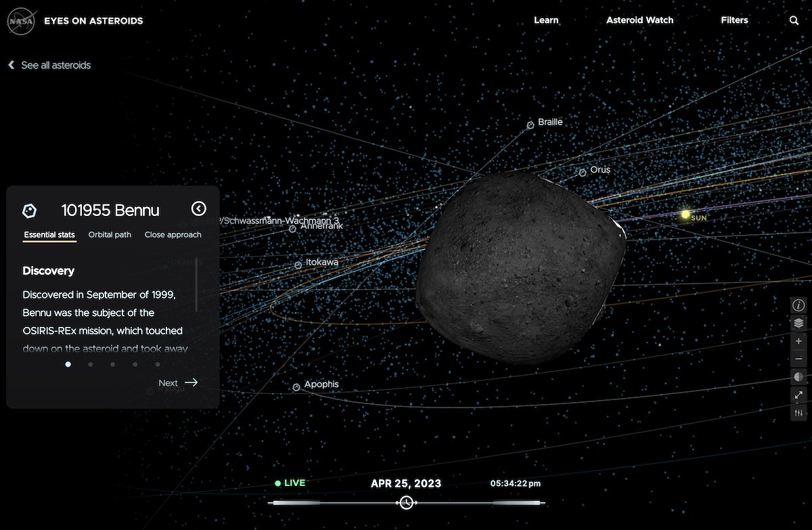
Task: Select the second carousel dot in the panel
Action: point(90,363)
